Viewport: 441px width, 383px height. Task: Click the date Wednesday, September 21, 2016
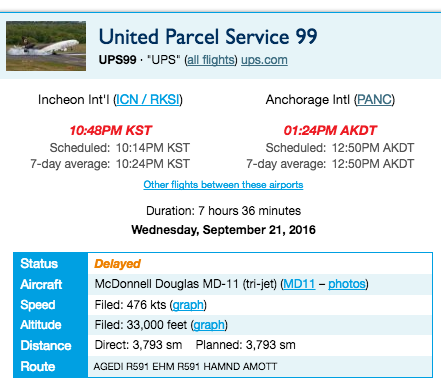coord(223,230)
